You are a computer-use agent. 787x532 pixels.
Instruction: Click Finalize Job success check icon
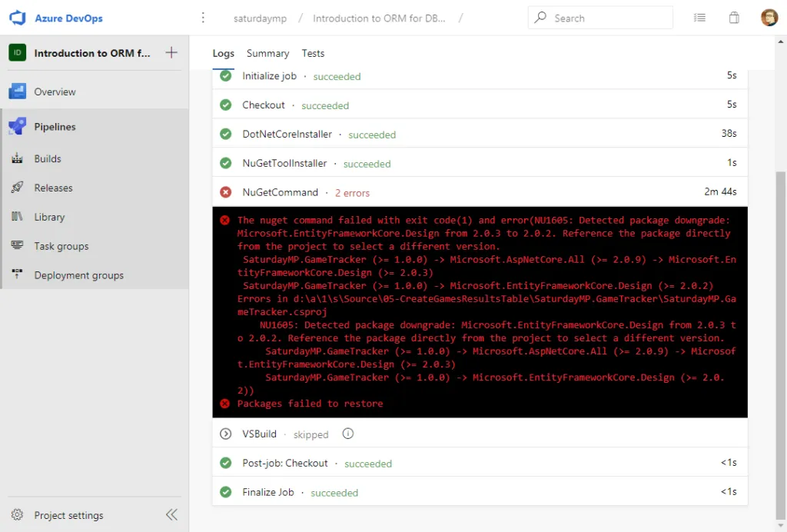point(226,492)
